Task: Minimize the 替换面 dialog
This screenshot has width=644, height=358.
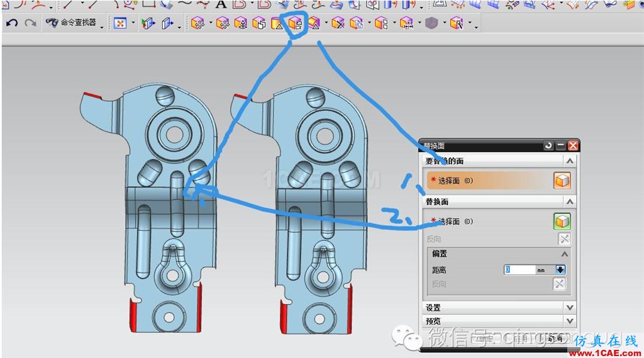Action: tap(560, 145)
